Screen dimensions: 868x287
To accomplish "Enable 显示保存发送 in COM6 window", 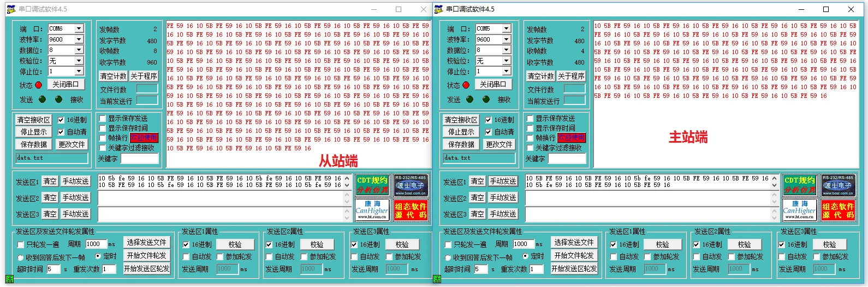I will pyautogui.click(x=103, y=118).
